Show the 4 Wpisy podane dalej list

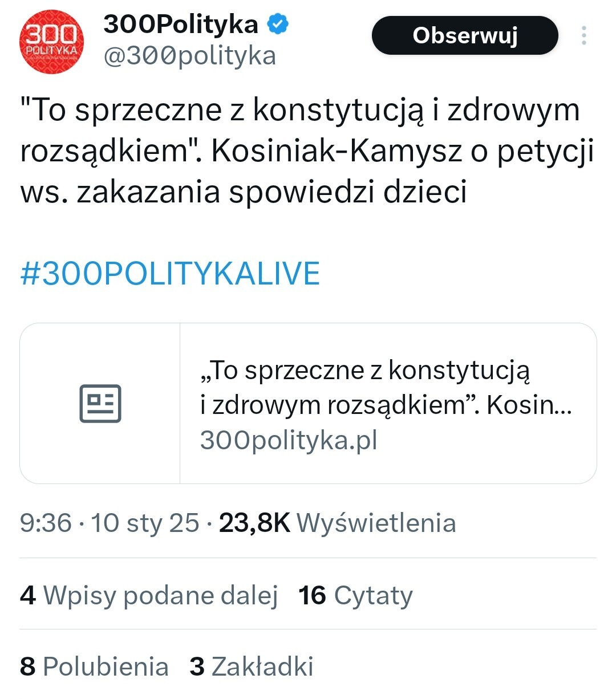coord(149,595)
